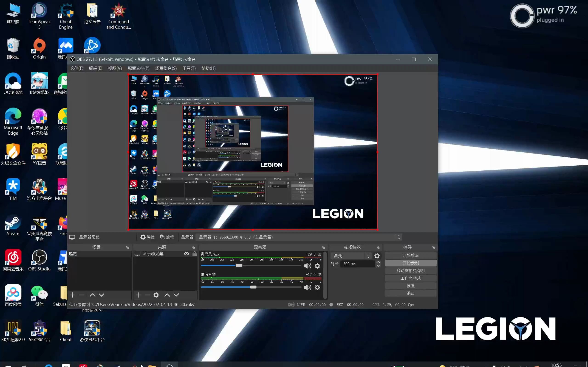Click the 过滤镜 icon in sources panel
The image size is (588, 367).
tap(166, 237)
